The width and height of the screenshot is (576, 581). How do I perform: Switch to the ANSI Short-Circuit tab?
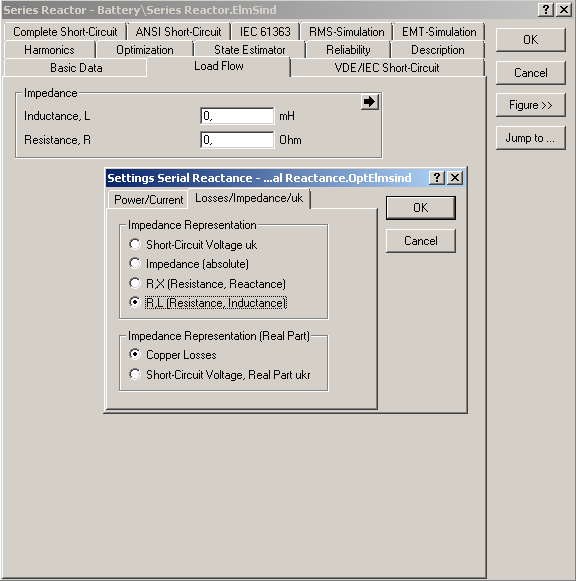(x=178, y=32)
